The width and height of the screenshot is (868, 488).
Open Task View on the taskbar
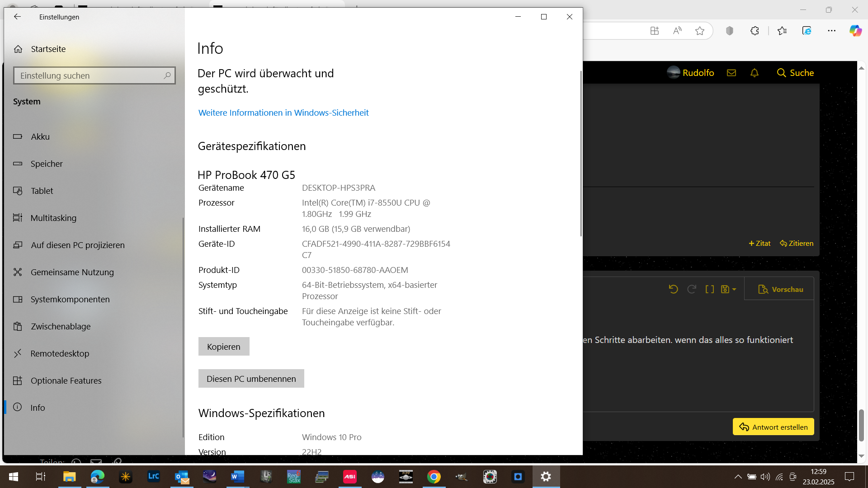pos(41,477)
